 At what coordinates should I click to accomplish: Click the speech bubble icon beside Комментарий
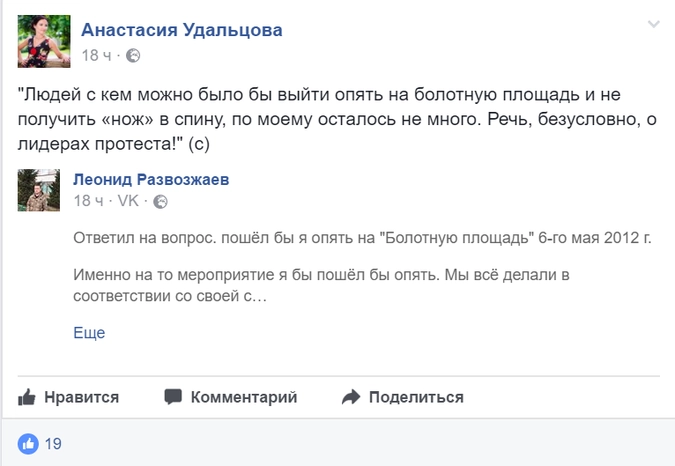(x=173, y=398)
